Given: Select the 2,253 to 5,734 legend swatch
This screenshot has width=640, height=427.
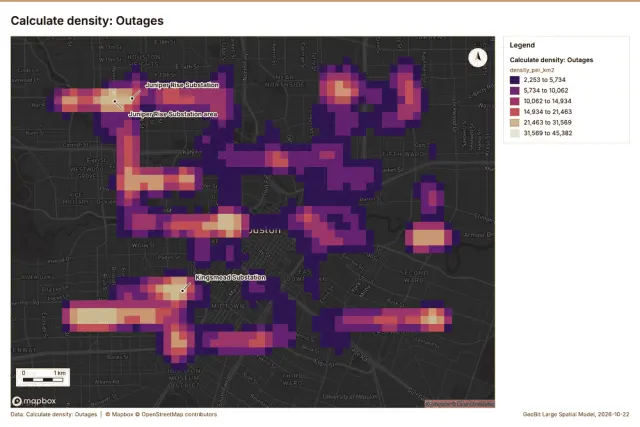Looking at the screenshot, I should click(515, 80).
